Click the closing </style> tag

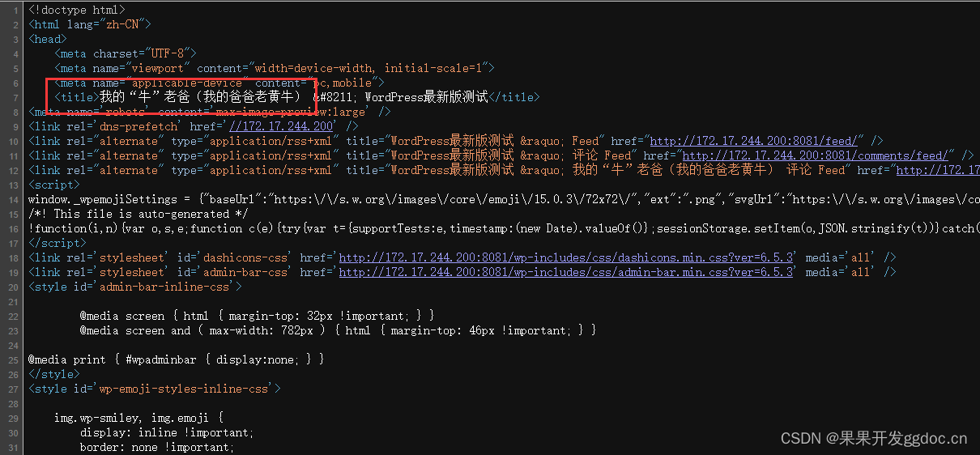click(x=54, y=374)
